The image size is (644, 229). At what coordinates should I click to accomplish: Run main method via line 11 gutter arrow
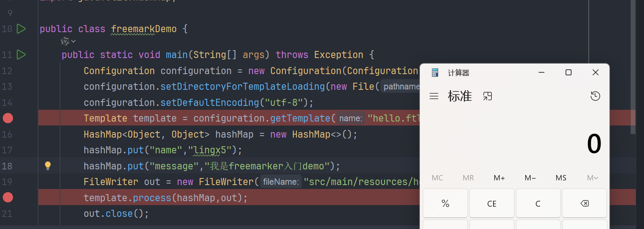(21, 55)
